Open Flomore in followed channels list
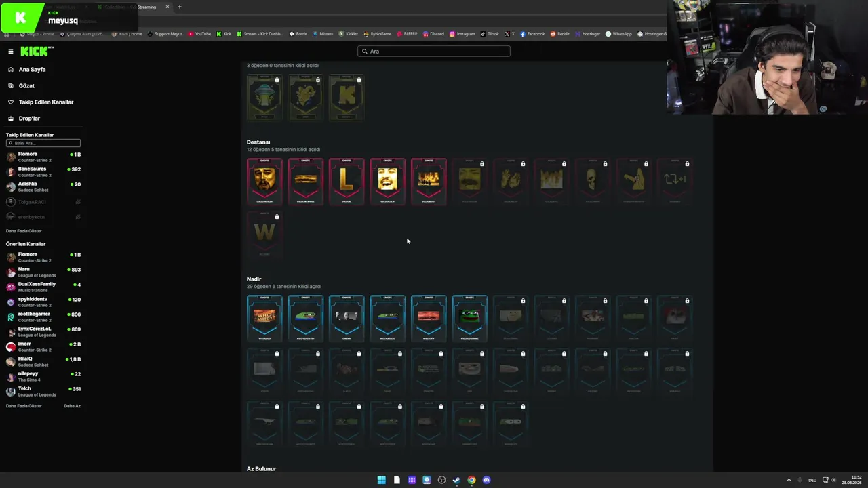Screen dimensions: 868x488 (x=43, y=157)
